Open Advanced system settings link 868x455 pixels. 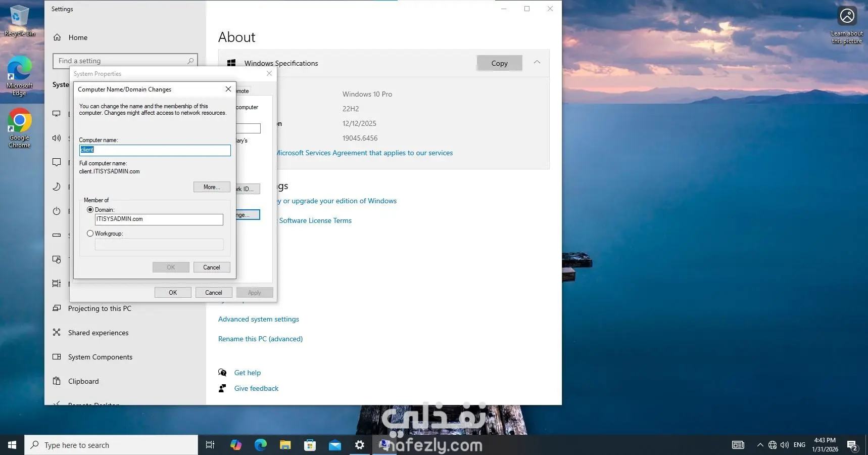pos(259,319)
